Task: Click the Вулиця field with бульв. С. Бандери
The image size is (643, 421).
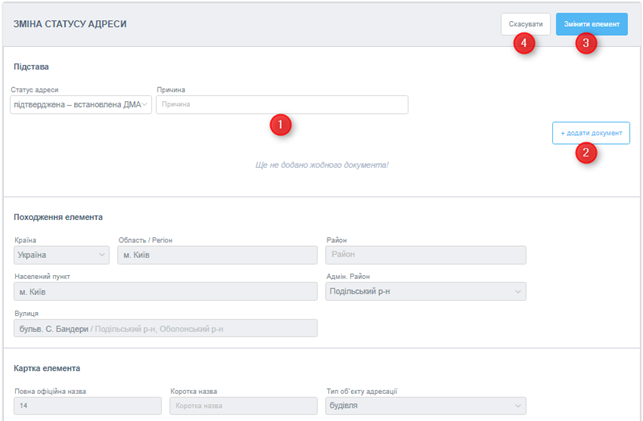Action: pyautogui.click(x=165, y=328)
